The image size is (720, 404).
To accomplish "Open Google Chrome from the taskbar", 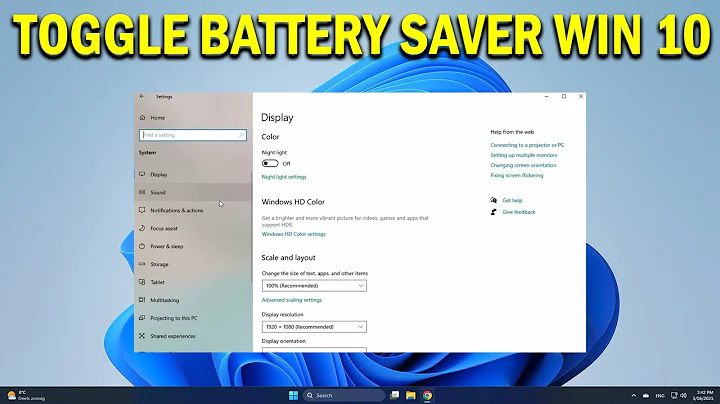I will [428, 395].
